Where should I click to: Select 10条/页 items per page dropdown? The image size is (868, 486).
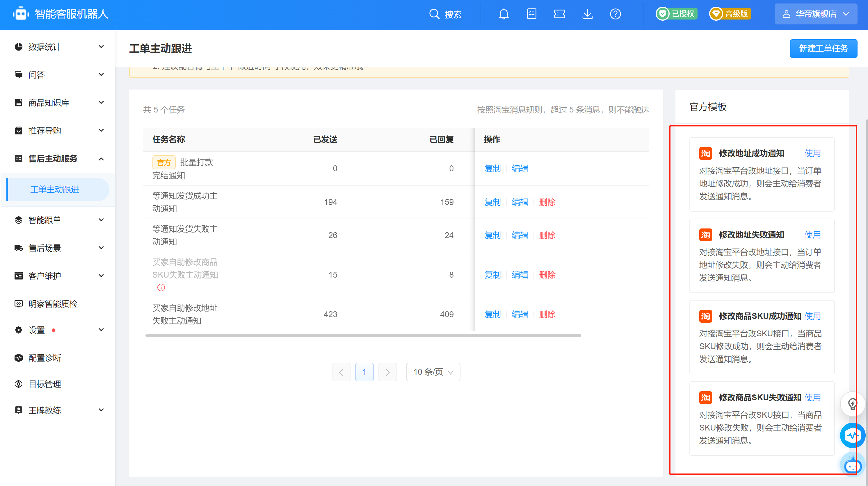433,372
